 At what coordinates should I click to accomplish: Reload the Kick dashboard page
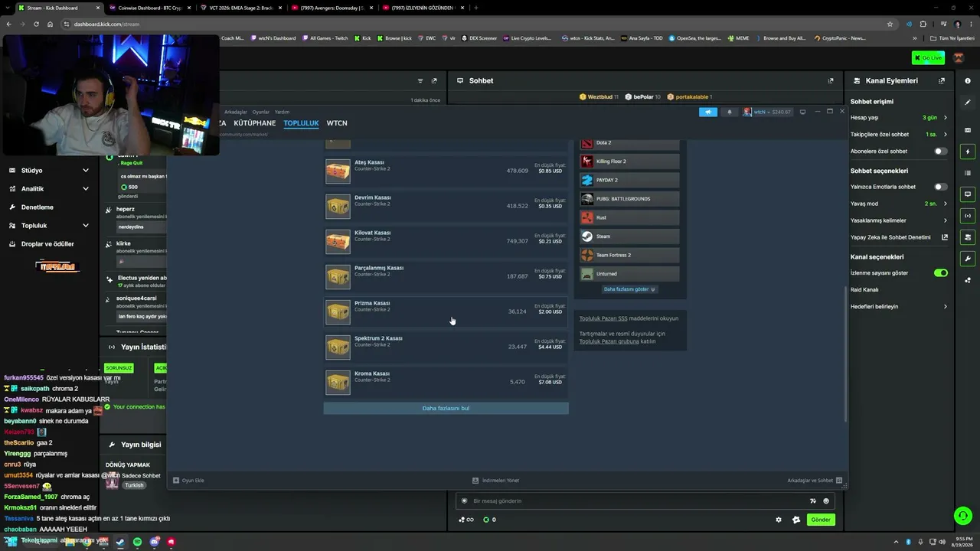click(x=35, y=24)
